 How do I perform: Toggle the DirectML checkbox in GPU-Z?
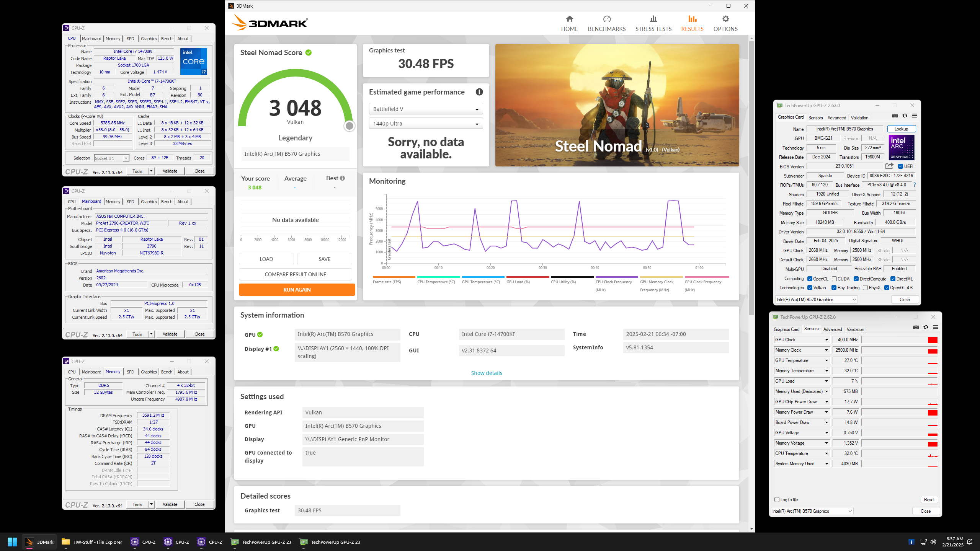(x=893, y=279)
